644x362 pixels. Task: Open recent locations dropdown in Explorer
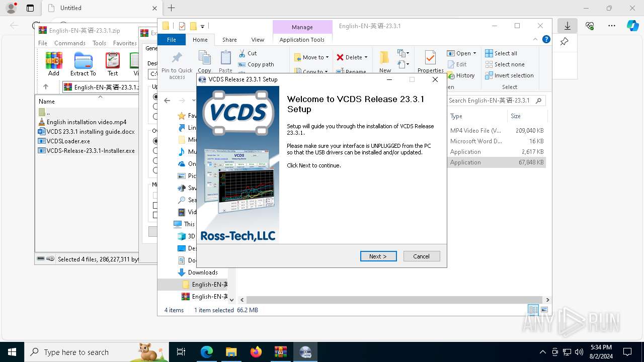click(194, 101)
